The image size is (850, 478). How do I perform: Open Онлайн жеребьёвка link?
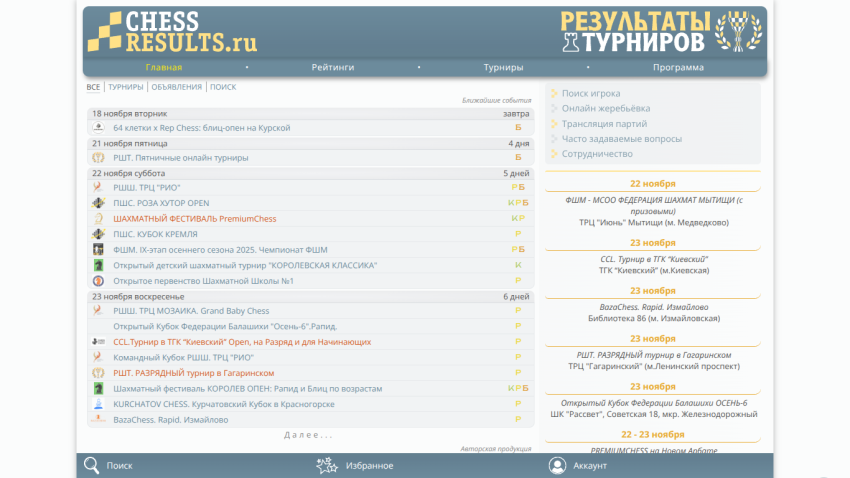click(x=606, y=108)
